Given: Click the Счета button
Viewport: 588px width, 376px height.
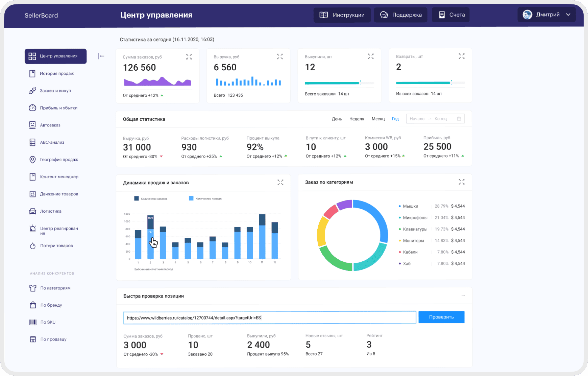Looking at the screenshot, I should pyautogui.click(x=450, y=15).
